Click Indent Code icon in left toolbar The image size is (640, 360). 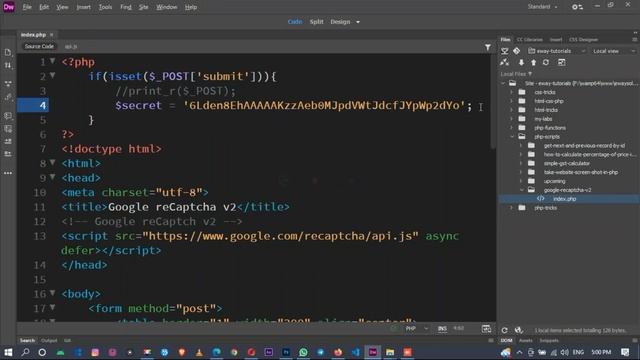coord(8,141)
